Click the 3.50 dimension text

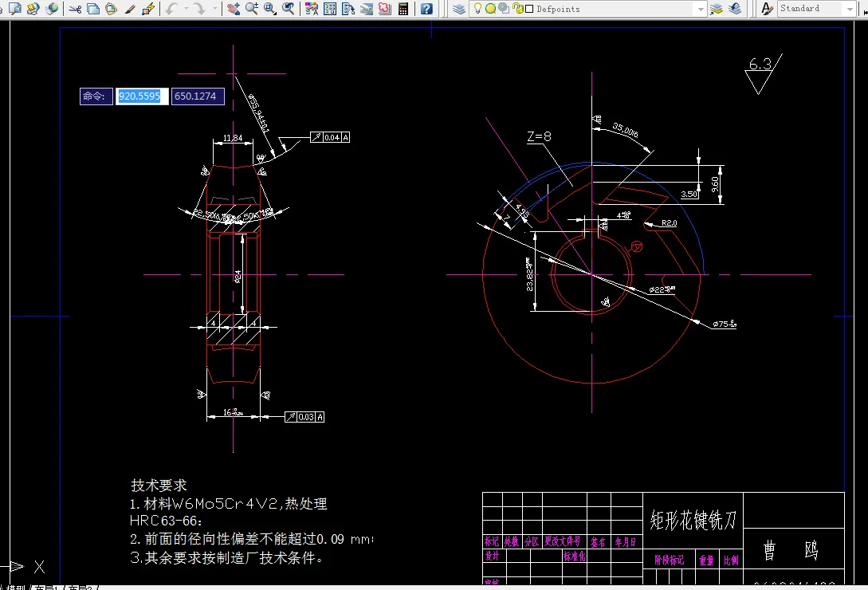tap(689, 194)
